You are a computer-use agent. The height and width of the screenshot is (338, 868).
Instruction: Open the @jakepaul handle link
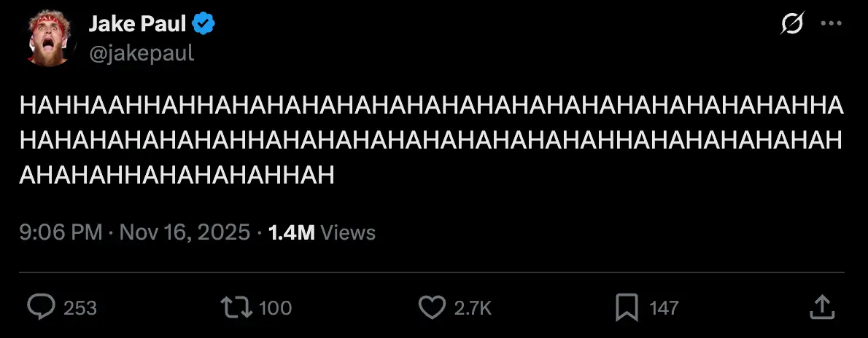142,52
